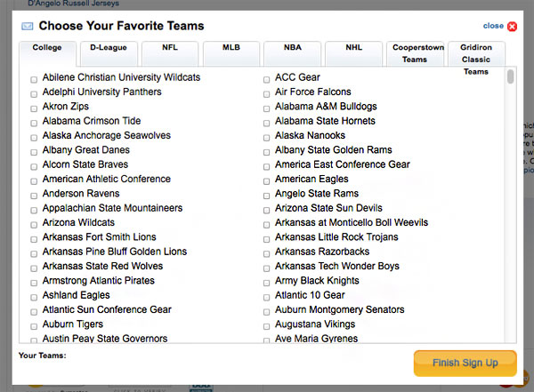Enable the Arkansas Razorbacks checkbox
Image resolution: width=534 pixels, height=392 pixels.
pos(267,252)
